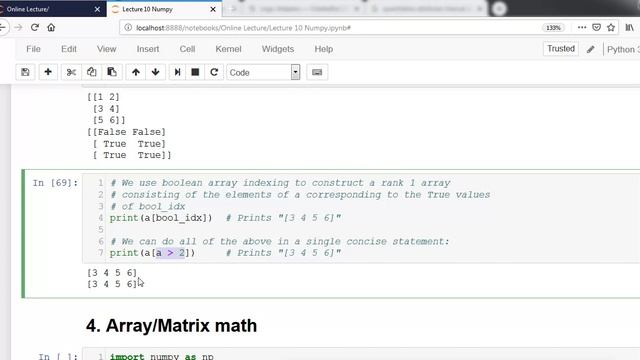This screenshot has width=640, height=360.
Task: Click the In [69] cell prompt
Action: [55, 183]
